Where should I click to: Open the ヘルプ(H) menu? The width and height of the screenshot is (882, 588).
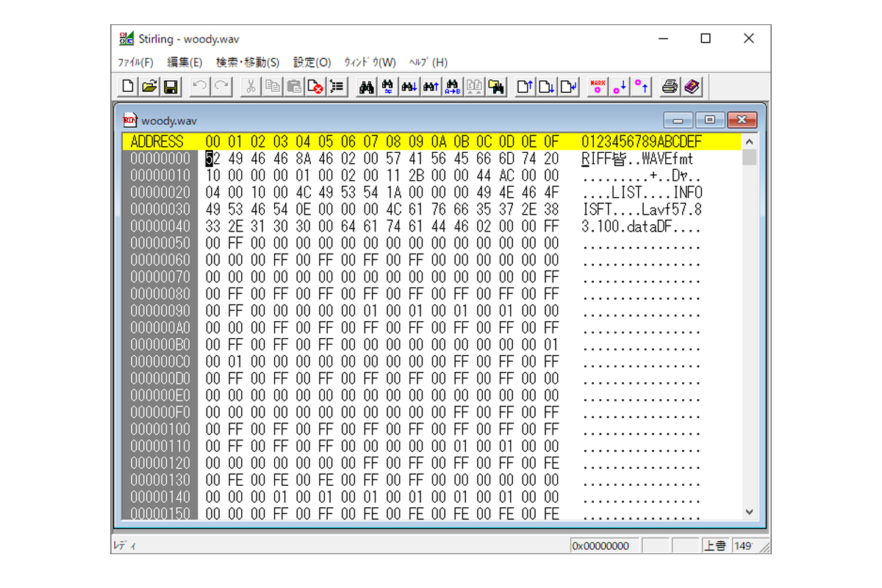coord(428,62)
